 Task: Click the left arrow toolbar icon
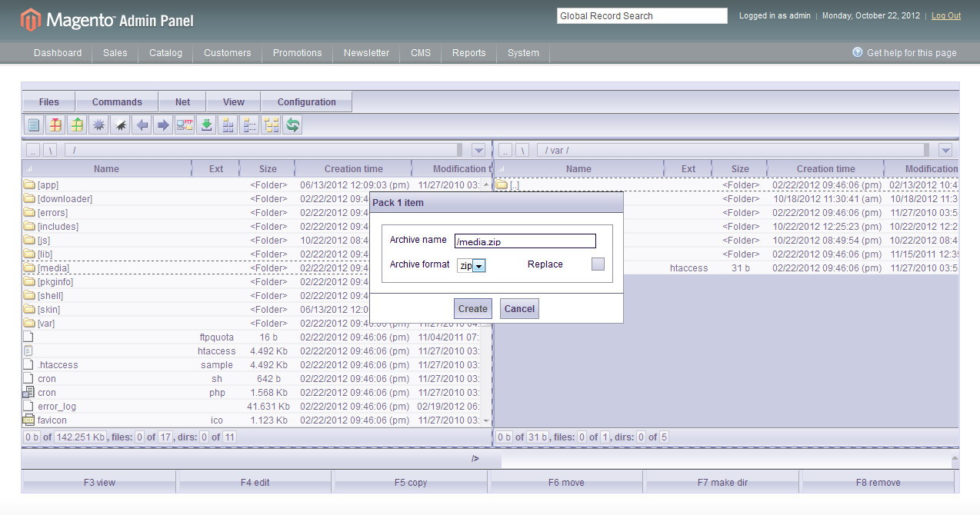point(142,125)
